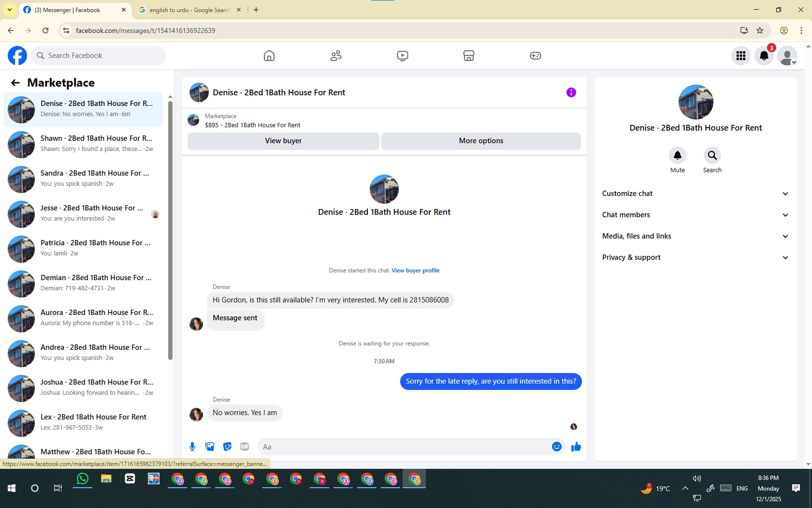
Task: Search in conversation magnifier icon
Action: [x=712, y=155]
